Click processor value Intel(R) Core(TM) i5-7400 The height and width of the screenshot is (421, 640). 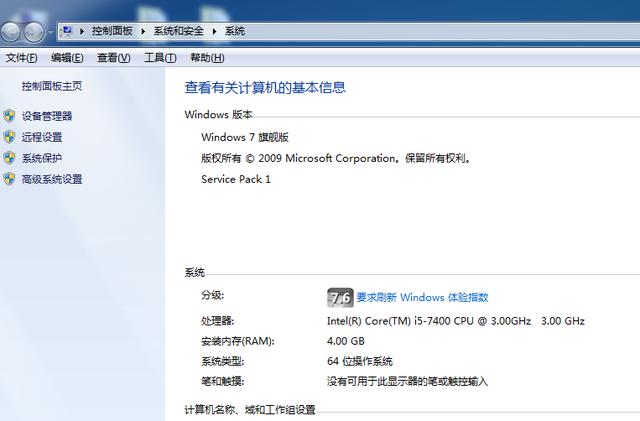tap(456, 321)
